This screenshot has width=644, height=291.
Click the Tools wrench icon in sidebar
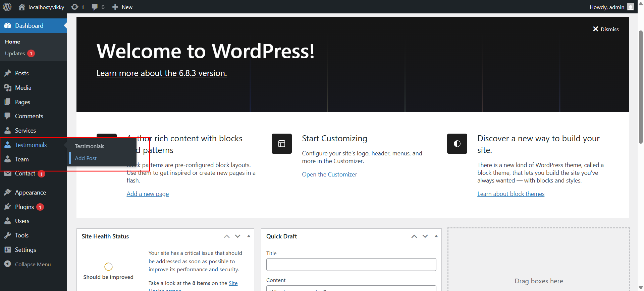pyautogui.click(x=8, y=235)
